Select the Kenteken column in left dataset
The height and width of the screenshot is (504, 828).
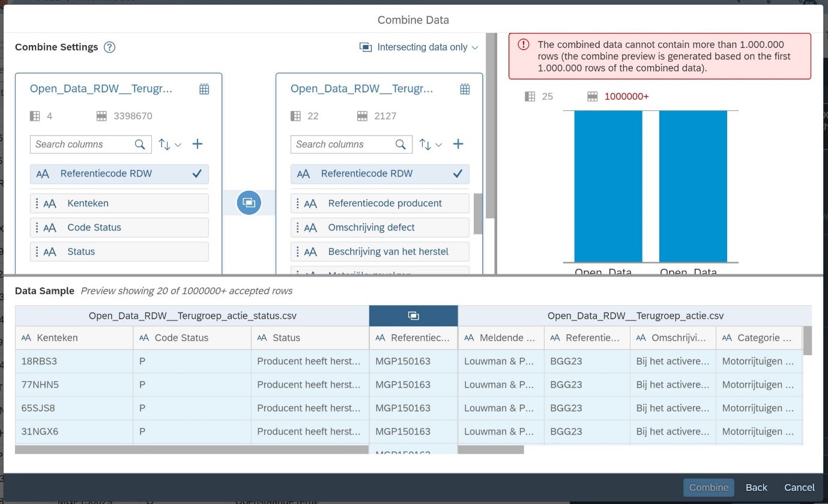coord(119,203)
